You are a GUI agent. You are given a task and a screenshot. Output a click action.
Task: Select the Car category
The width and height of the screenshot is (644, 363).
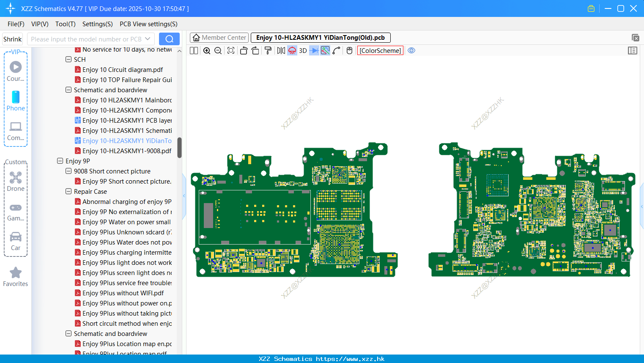point(16,242)
